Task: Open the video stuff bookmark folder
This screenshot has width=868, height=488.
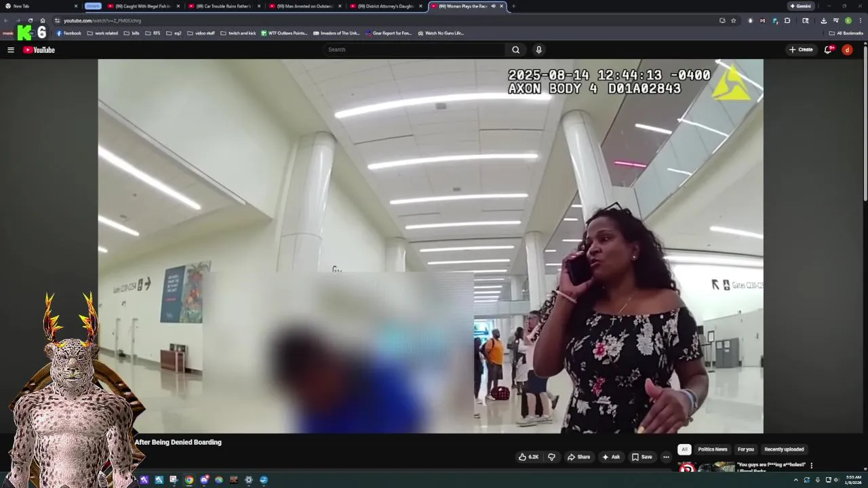Action: (201, 33)
